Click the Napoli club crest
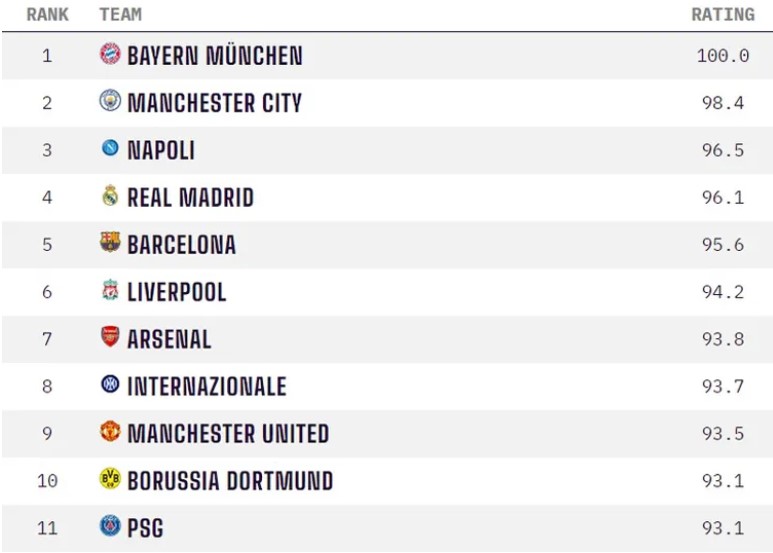773x553 pixels. point(110,149)
